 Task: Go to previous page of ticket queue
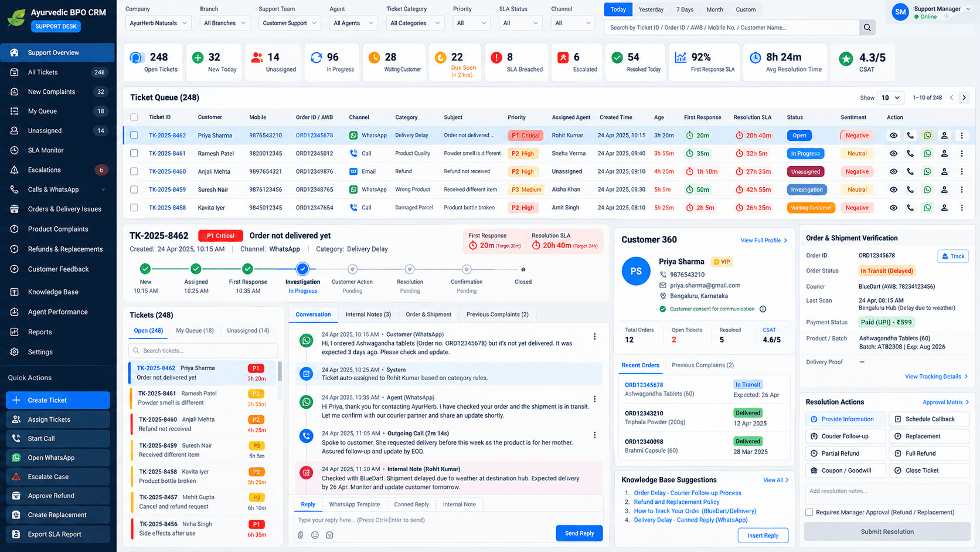pos(951,97)
